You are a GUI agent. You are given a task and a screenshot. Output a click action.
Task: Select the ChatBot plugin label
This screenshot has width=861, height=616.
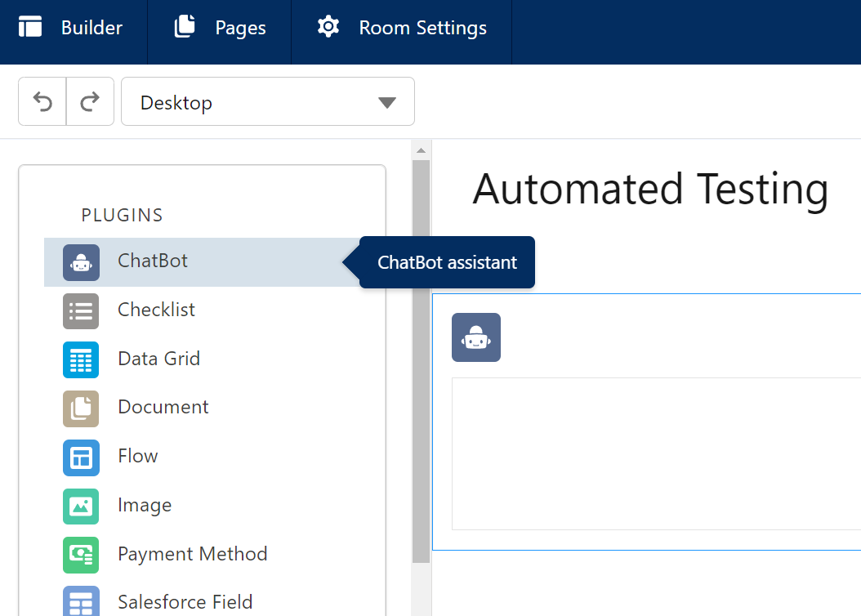coord(153,261)
